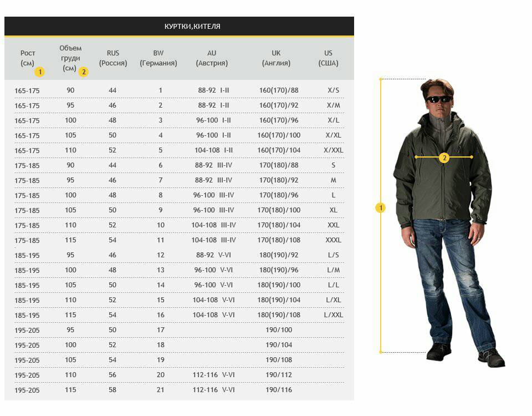Click yellow badge 1 on the height line
The image size is (532, 416).
click(x=380, y=208)
